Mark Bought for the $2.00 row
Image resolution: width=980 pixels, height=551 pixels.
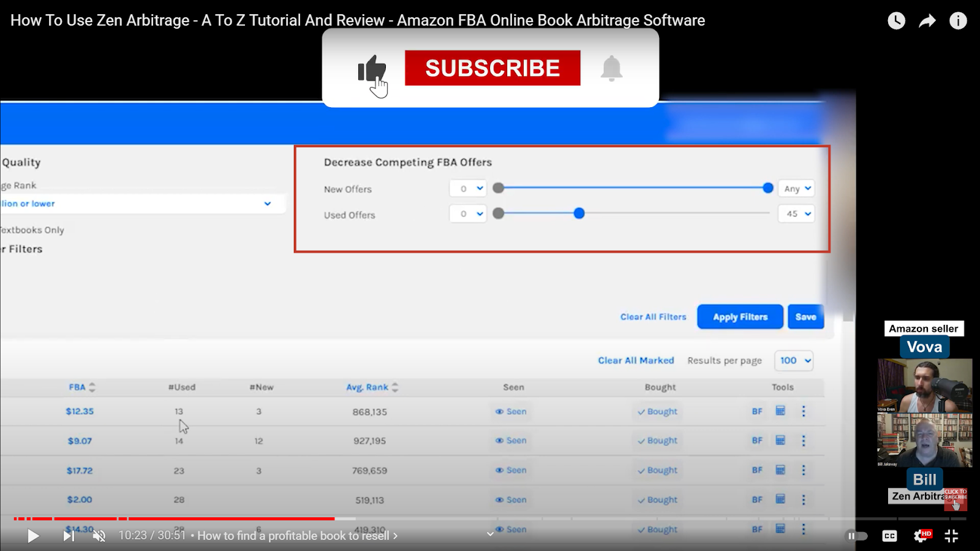pyautogui.click(x=657, y=500)
